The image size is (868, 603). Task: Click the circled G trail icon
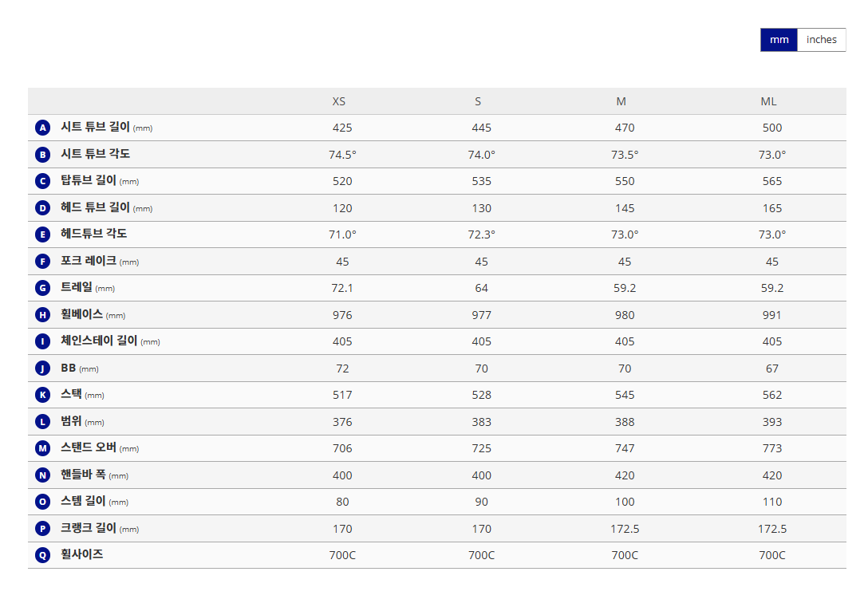(x=43, y=288)
